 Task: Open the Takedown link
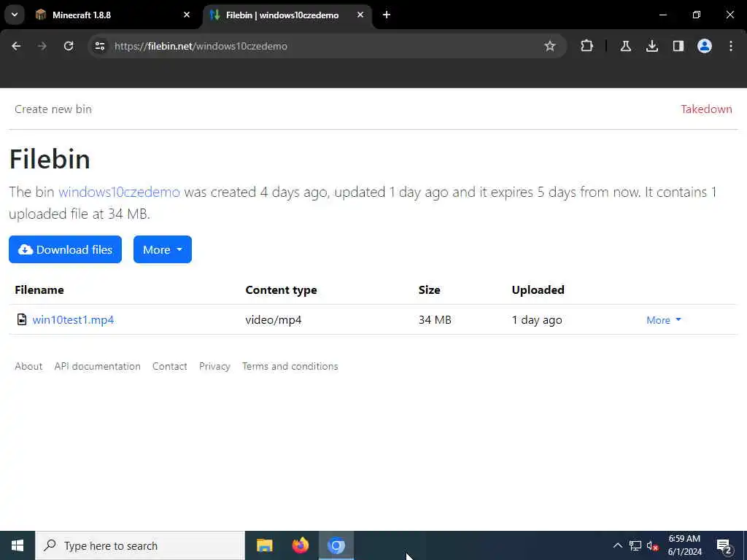[x=706, y=109]
